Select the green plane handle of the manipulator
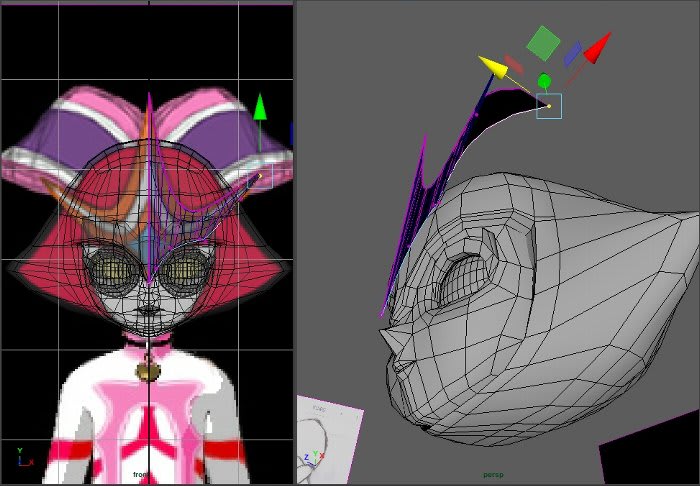This screenshot has width=700, height=486. [x=543, y=43]
